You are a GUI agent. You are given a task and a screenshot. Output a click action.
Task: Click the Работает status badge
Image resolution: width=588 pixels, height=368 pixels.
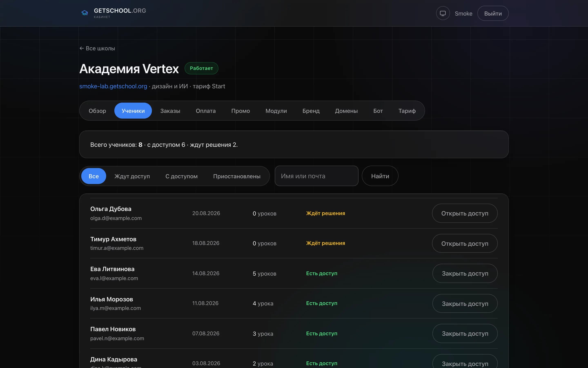point(202,68)
